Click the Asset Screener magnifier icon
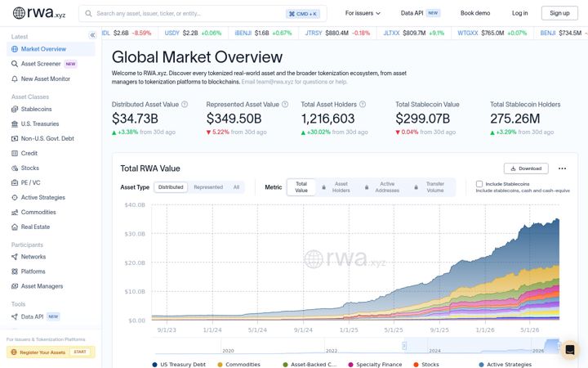The width and height of the screenshot is (588, 368). pyautogui.click(x=15, y=64)
